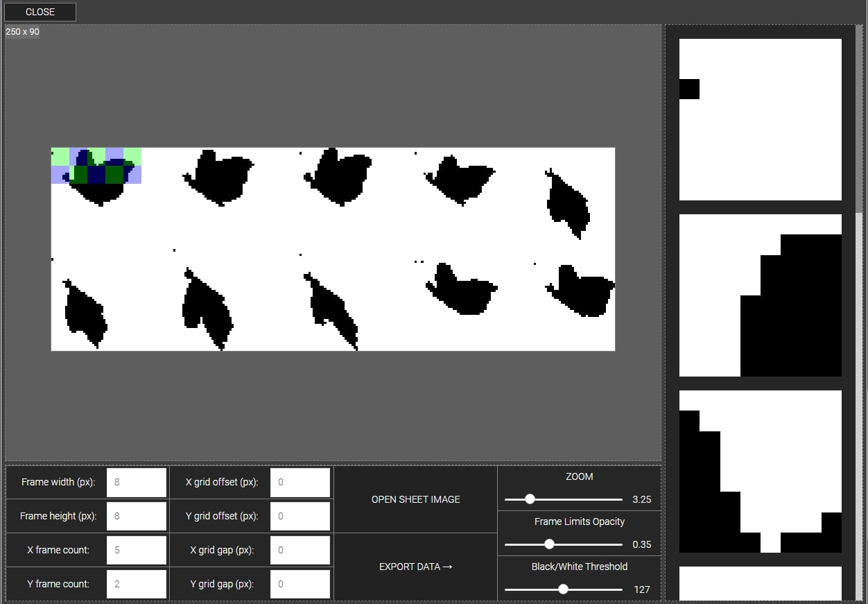Screen dimensions: 868x604
Task: Select the Frame height input field
Action: tap(137, 516)
